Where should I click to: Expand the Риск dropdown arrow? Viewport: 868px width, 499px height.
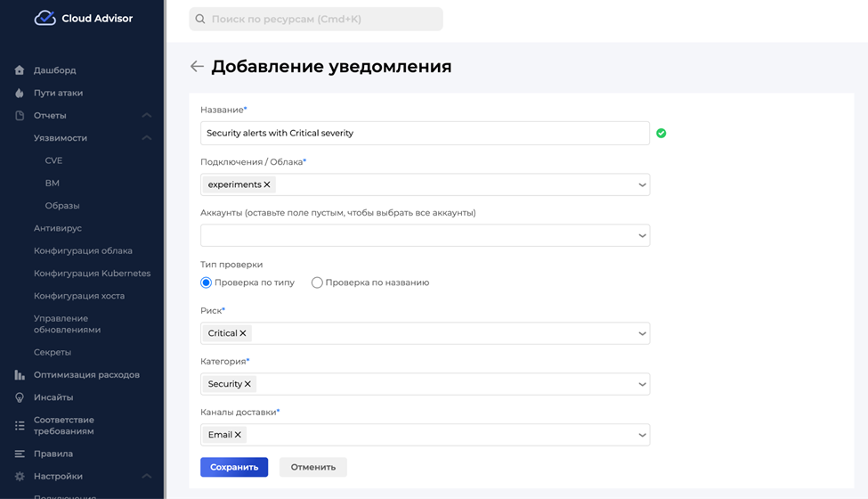[x=642, y=333]
